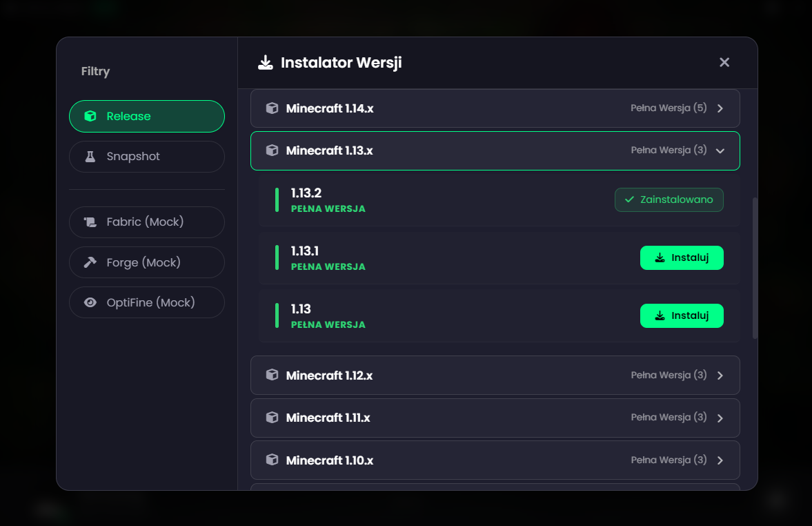
Task: Close the Instalator Wersji dialog with the X
Action: tap(724, 62)
